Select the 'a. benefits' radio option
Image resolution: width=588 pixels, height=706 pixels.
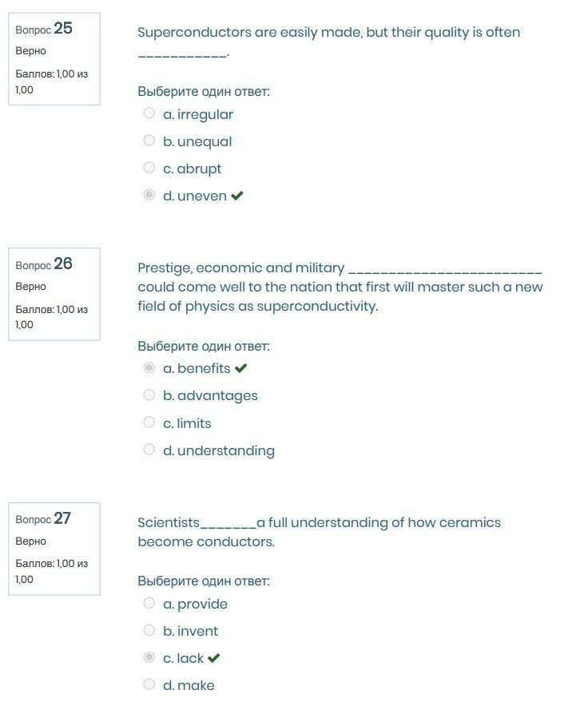click(x=149, y=367)
